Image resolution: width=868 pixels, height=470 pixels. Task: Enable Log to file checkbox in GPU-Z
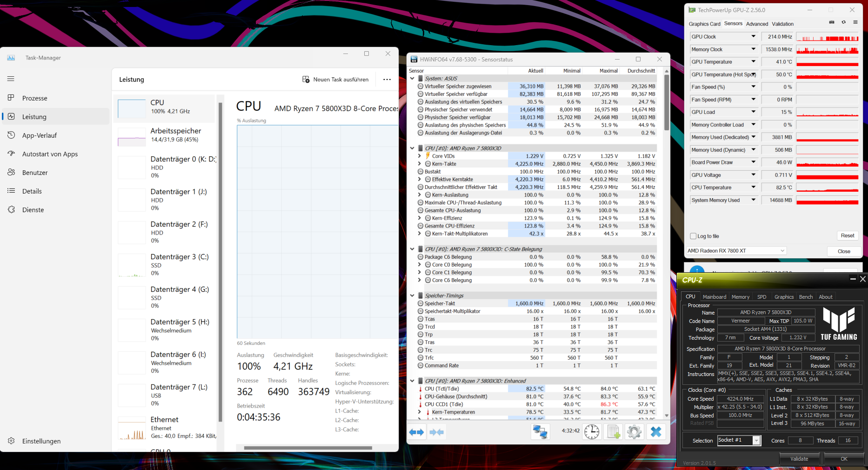point(693,236)
